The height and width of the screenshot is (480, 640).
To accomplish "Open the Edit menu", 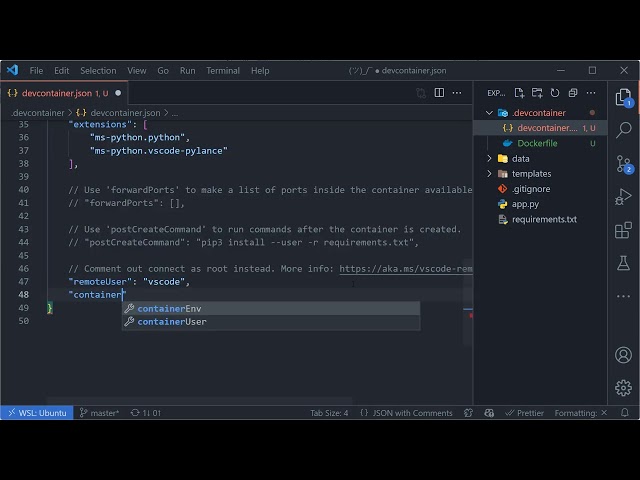I will point(62,71).
